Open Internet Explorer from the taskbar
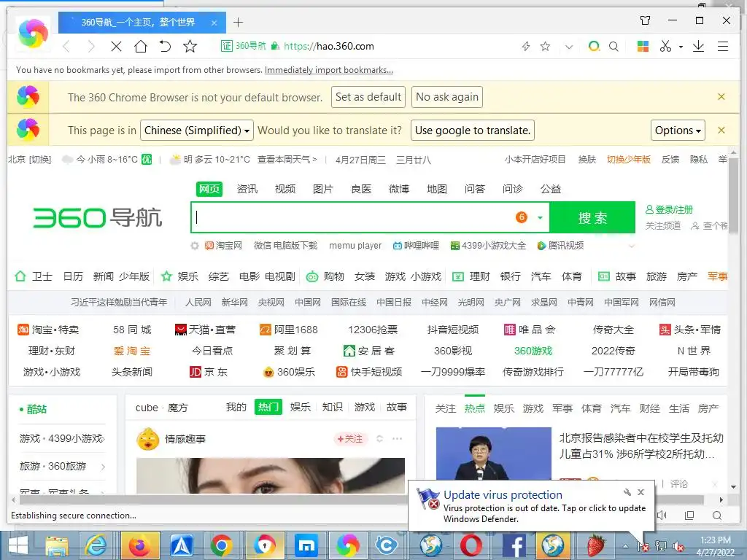This screenshot has width=747, height=560. pyautogui.click(x=97, y=545)
